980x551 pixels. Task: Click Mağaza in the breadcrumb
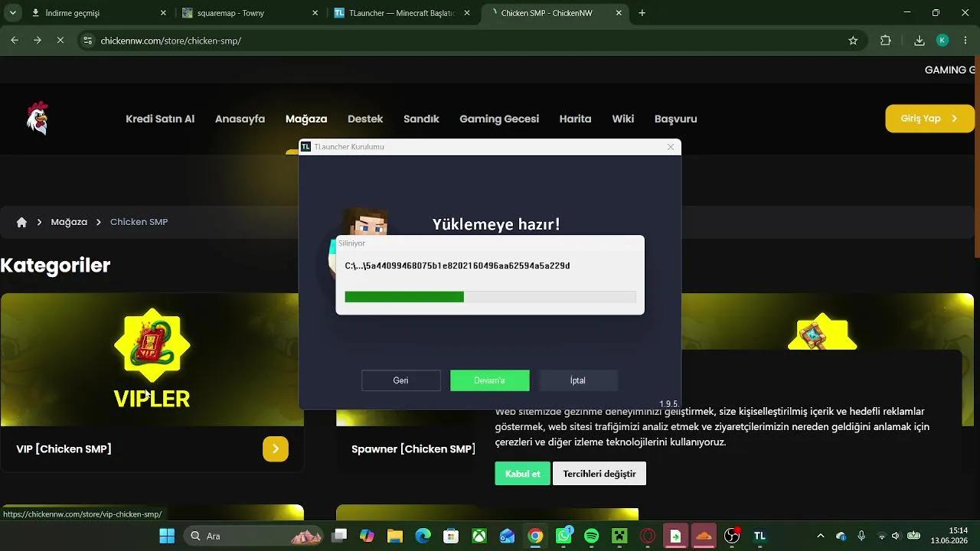pyautogui.click(x=69, y=222)
